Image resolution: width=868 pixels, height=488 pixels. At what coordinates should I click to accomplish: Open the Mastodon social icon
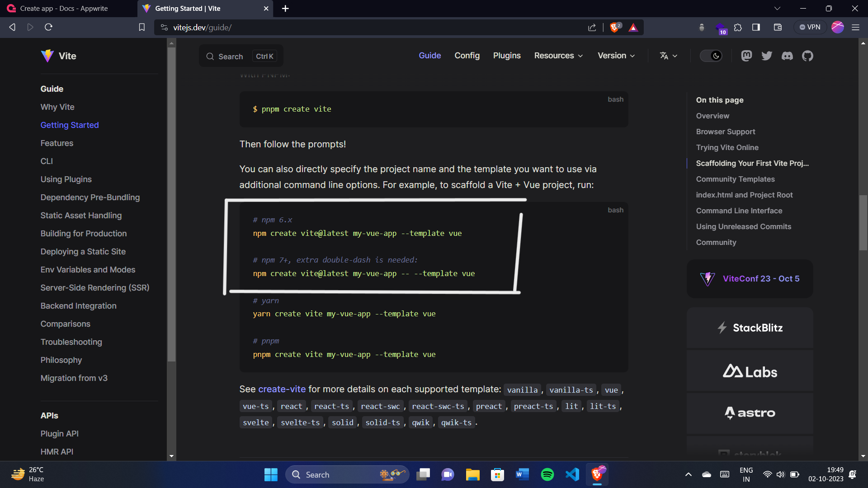[746, 56]
